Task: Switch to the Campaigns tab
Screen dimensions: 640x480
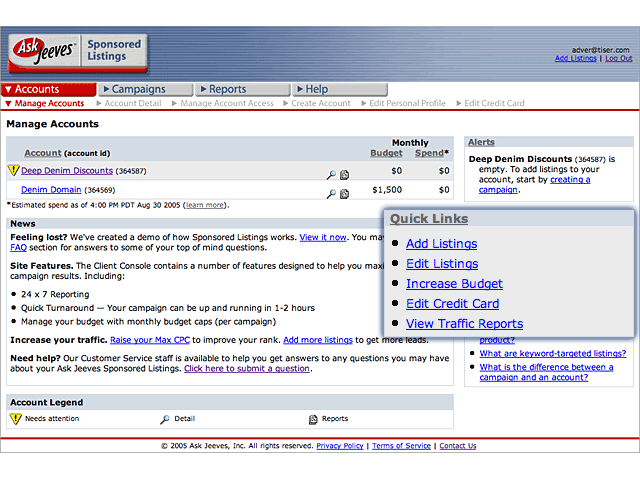Action: pos(146,89)
